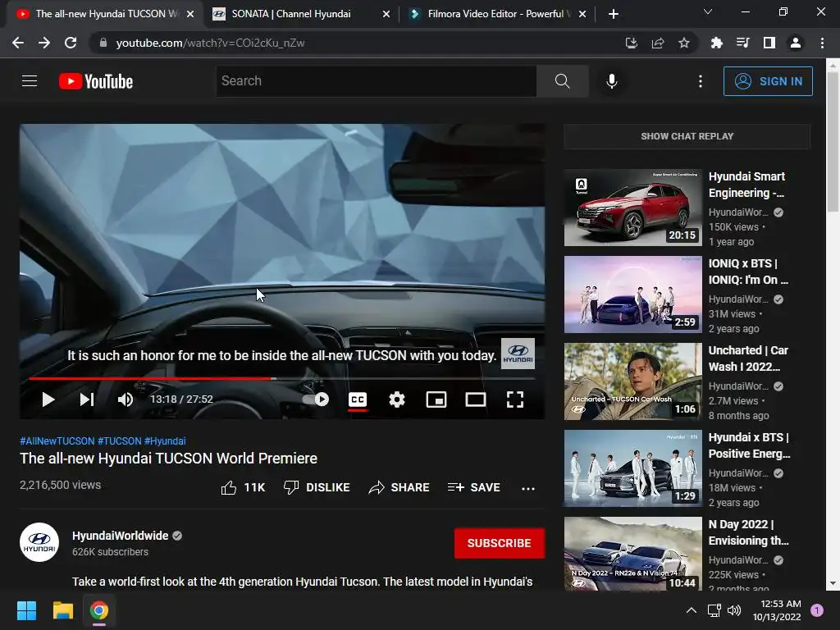Play the paused video
This screenshot has height=630, width=840.
coord(48,399)
